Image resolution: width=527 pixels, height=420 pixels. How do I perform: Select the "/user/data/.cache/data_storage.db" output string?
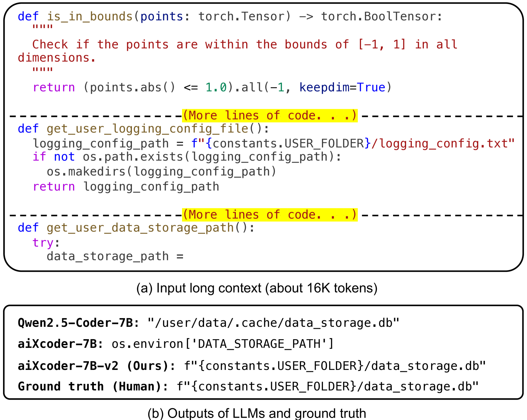274,323
